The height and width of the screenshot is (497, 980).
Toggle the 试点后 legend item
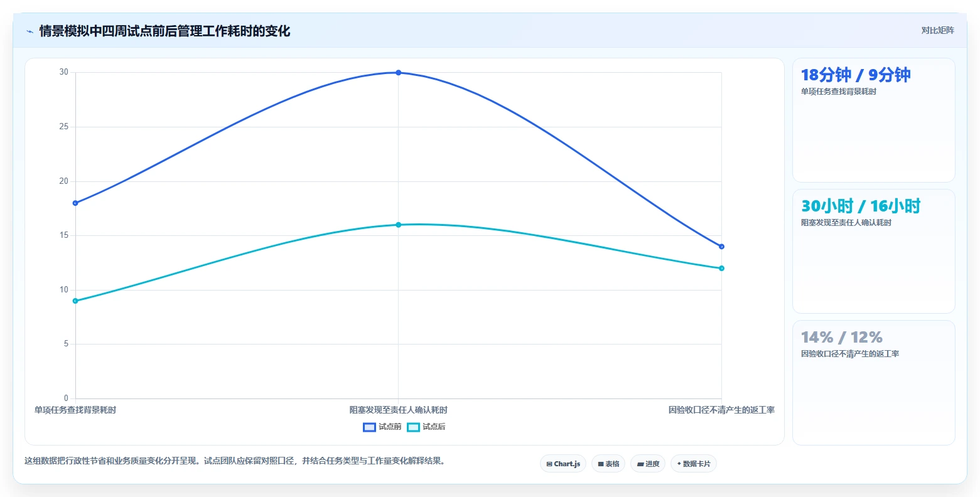[x=426, y=427]
